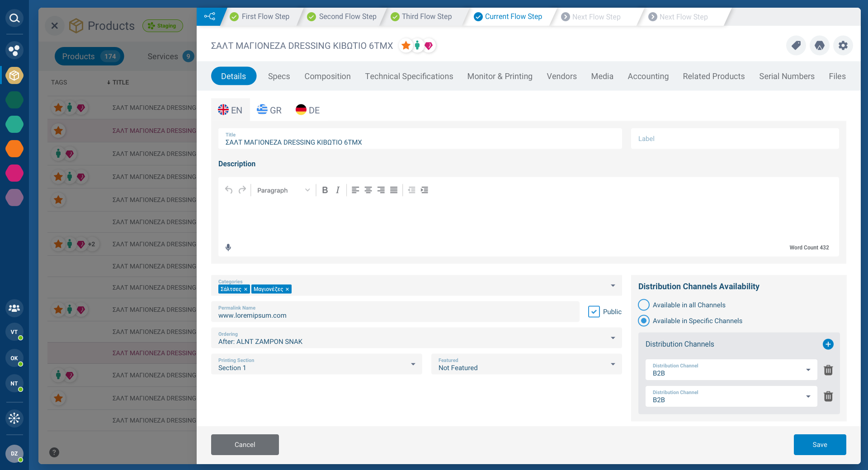
Task: Click the share/flow icon at top left
Action: point(210,16)
